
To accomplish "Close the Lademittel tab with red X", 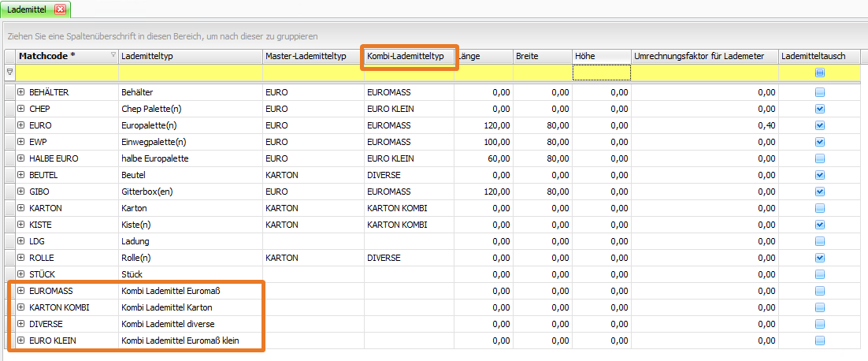I will 60,9.
